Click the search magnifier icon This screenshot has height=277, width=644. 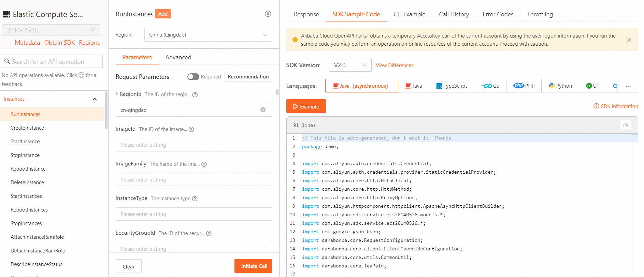tap(7, 61)
